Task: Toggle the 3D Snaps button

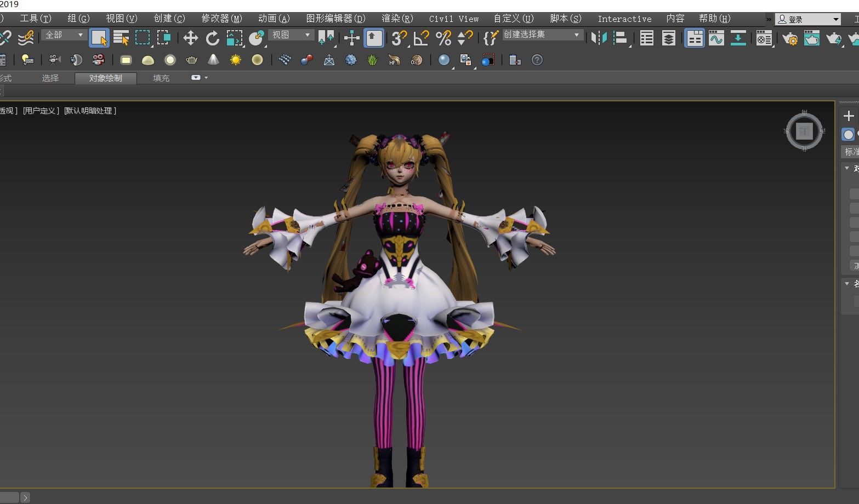Action: [399, 38]
